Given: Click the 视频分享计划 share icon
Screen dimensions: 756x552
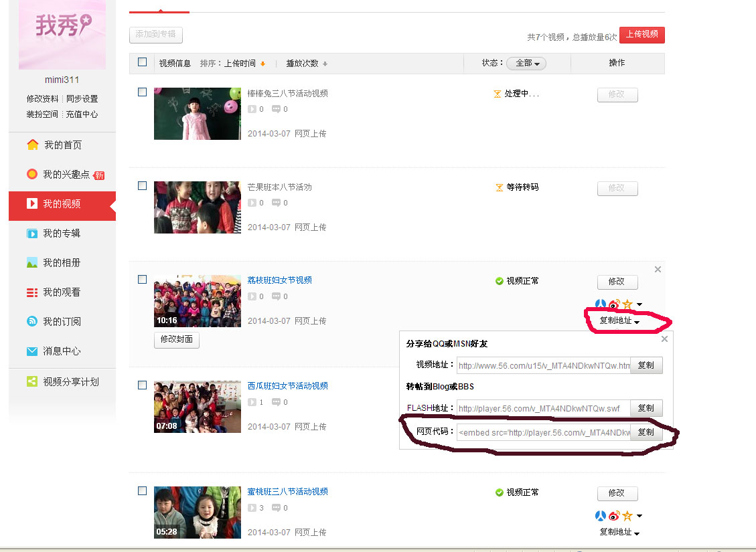Looking at the screenshot, I should pyautogui.click(x=32, y=381).
